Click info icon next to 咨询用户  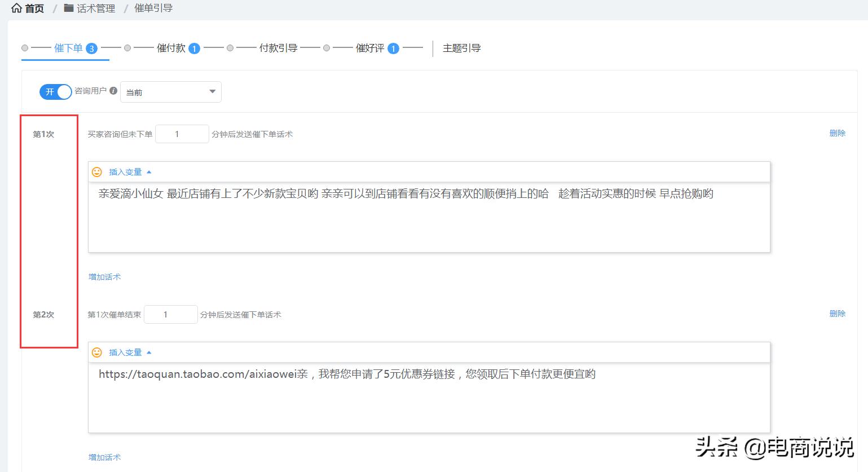click(113, 91)
